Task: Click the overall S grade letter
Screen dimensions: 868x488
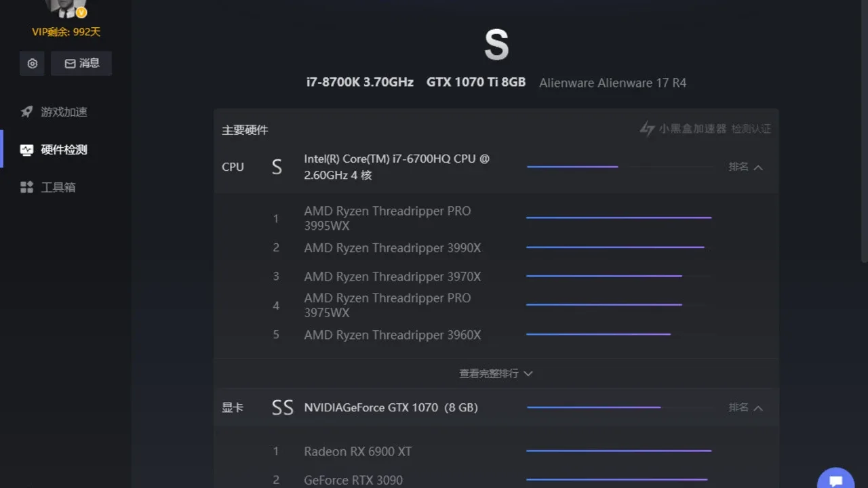Action: click(x=496, y=45)
